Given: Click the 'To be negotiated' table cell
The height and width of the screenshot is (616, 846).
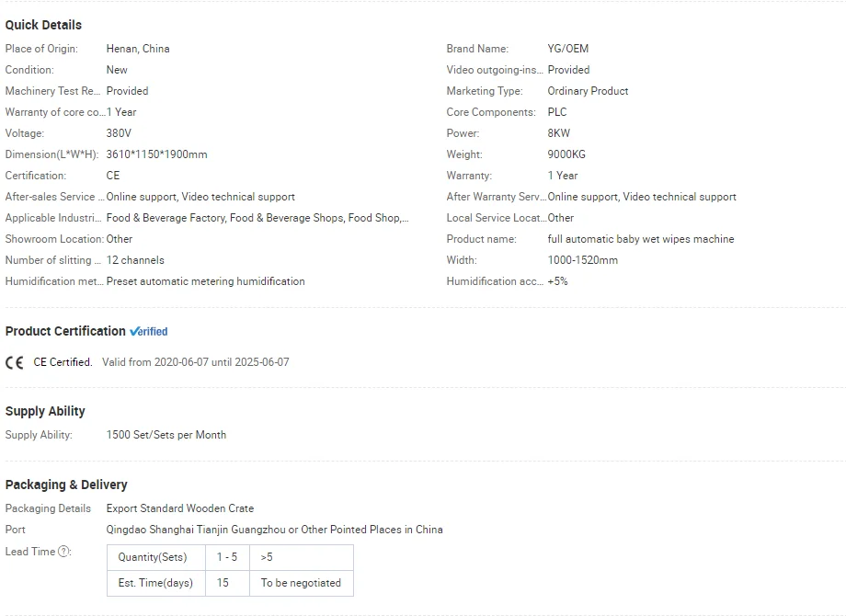Looking at the screenshot, I should (301, 583).
